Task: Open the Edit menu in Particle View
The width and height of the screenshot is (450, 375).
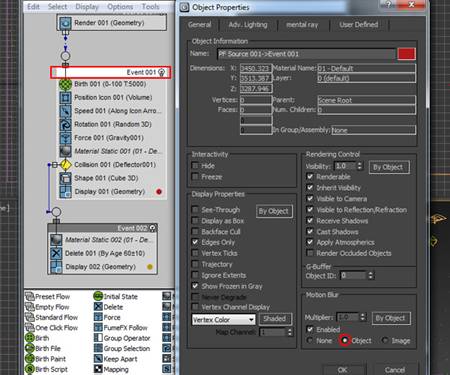Action: click(33, 6)
